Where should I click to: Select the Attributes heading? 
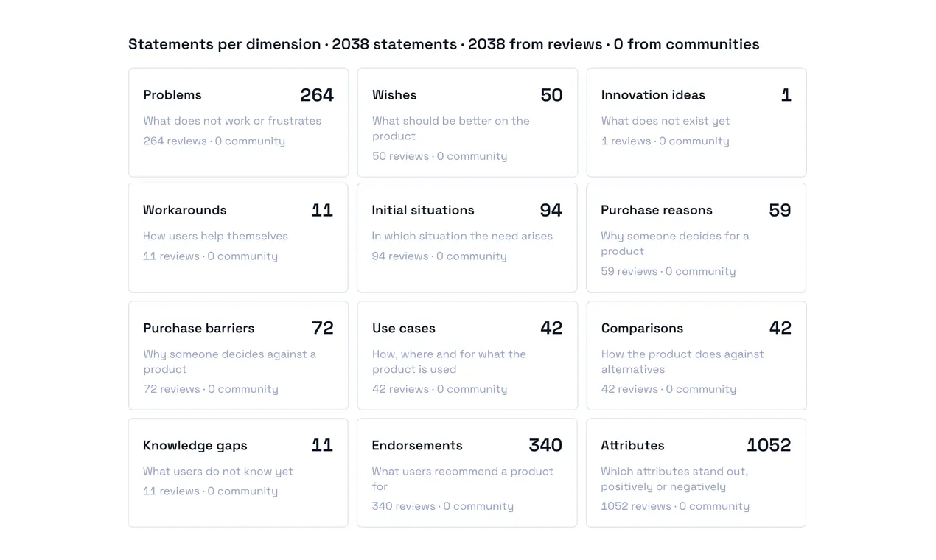pyautogui.click(x=632, y=445)
